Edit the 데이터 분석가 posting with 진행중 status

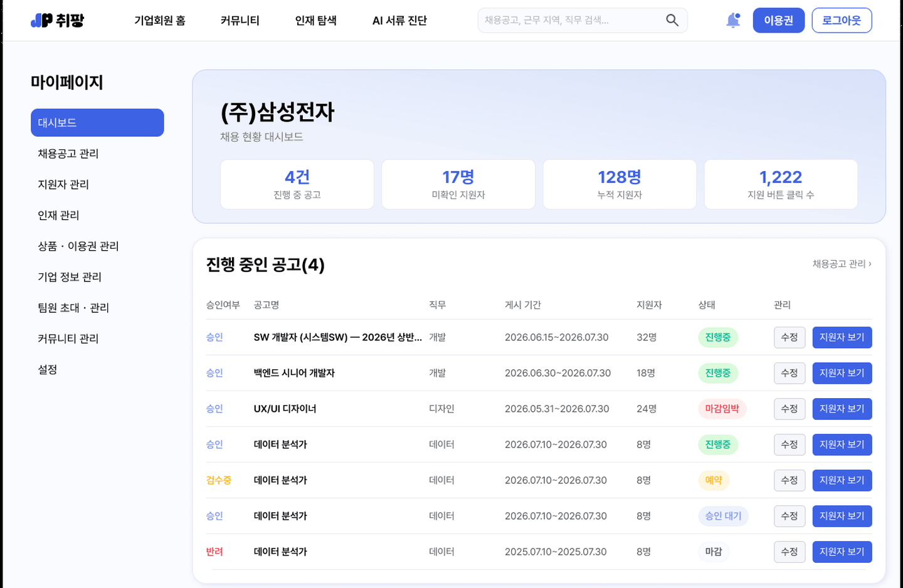tap(789, 444)
